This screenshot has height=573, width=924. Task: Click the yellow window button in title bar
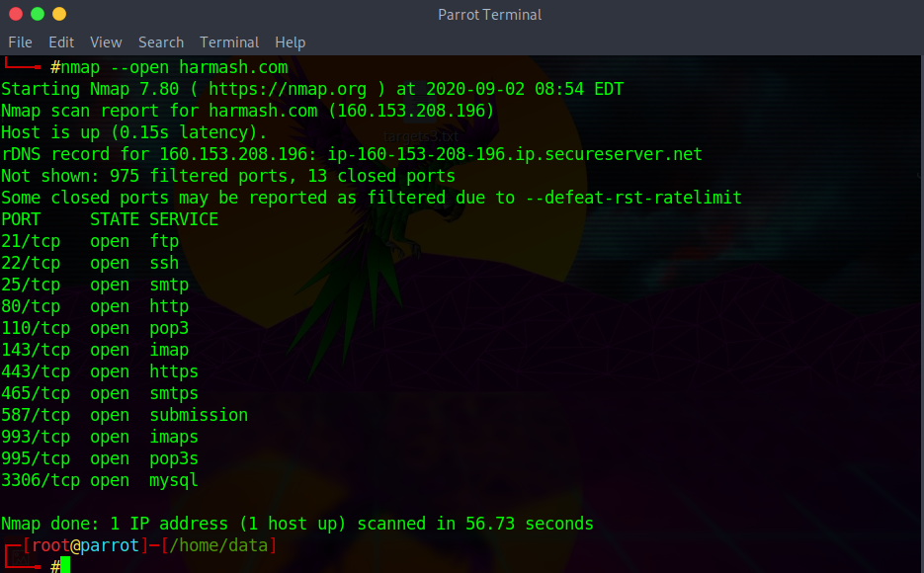[59, 14]
